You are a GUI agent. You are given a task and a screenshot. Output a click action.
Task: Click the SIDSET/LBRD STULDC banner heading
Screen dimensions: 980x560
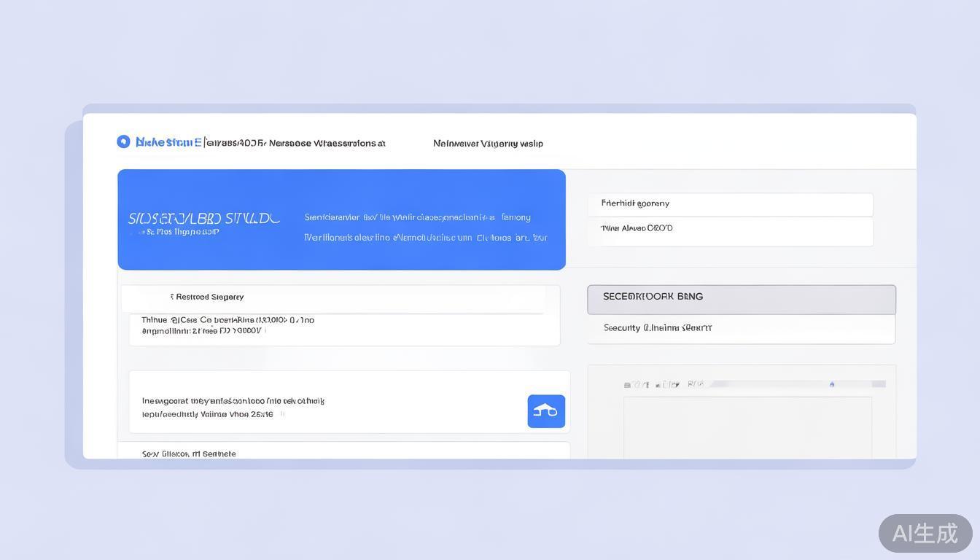(x=203, y=218)
